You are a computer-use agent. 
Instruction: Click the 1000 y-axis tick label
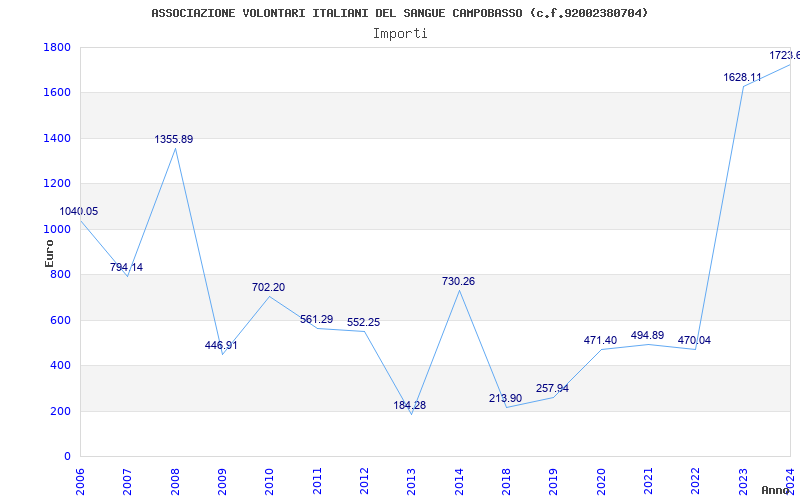click(57, 230)
